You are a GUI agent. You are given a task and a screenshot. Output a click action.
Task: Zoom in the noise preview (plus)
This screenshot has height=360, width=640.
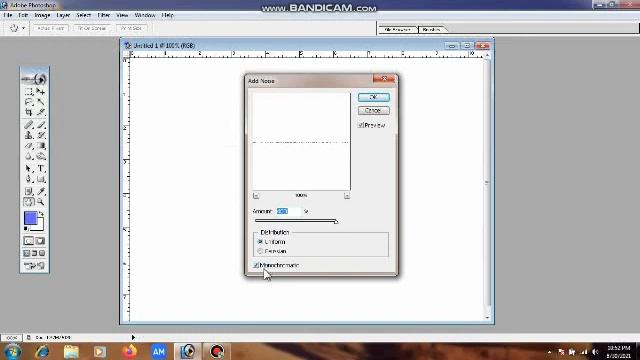pyautogui.click(x=347, y=196)
